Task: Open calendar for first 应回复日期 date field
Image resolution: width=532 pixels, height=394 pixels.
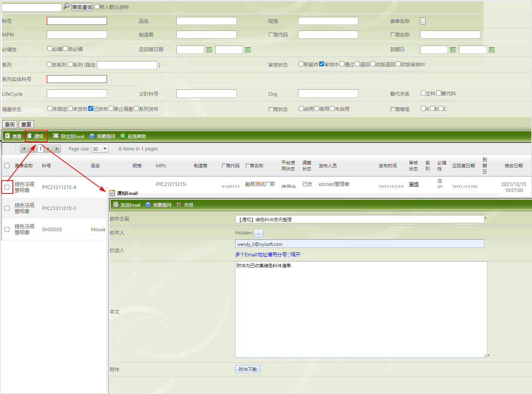Action: [209, 50]
